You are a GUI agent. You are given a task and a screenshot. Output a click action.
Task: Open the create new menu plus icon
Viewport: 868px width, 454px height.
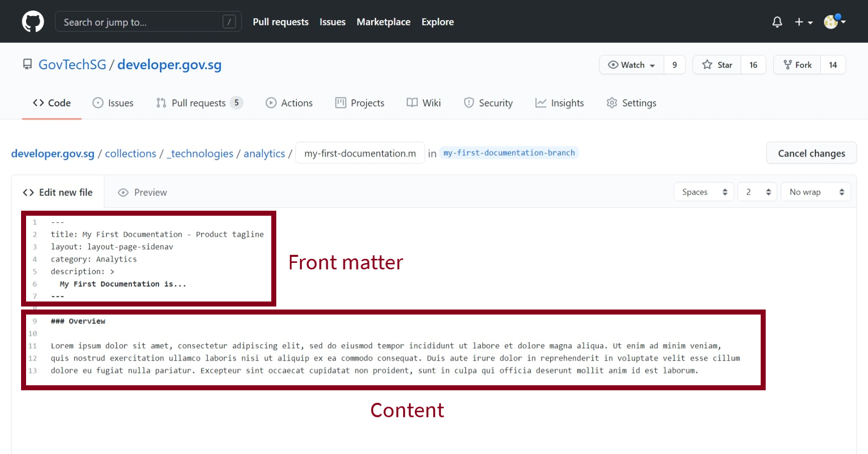coord(799,22)
